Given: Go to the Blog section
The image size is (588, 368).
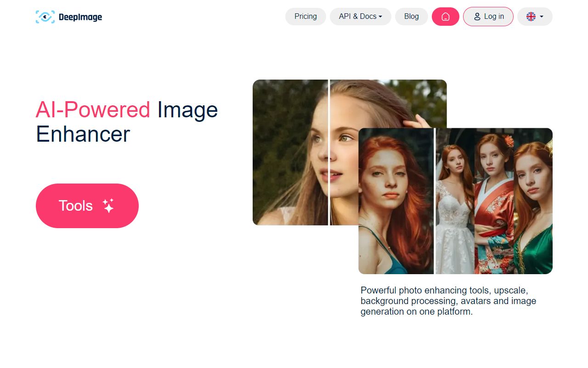Looking at the screenshot, I should point(411,17).
